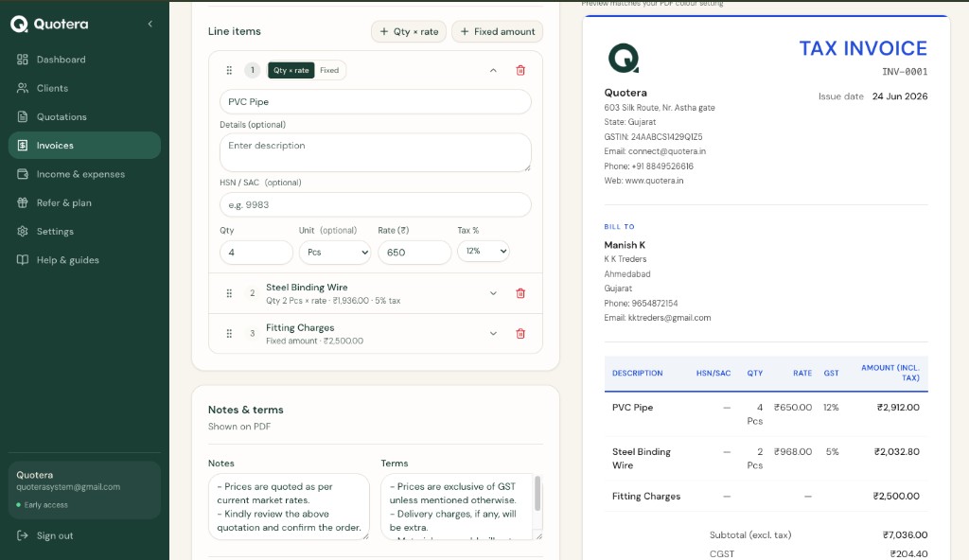Collapse the sidebar with the chevron
This screenshot has height=560, width=969.
click(x=150, y=24)
